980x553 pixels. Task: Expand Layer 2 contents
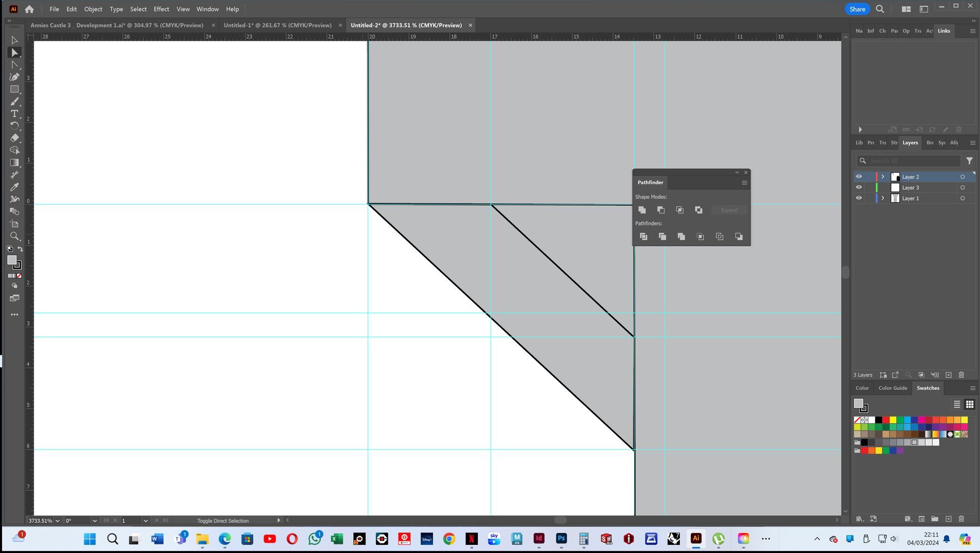point(883,177)
